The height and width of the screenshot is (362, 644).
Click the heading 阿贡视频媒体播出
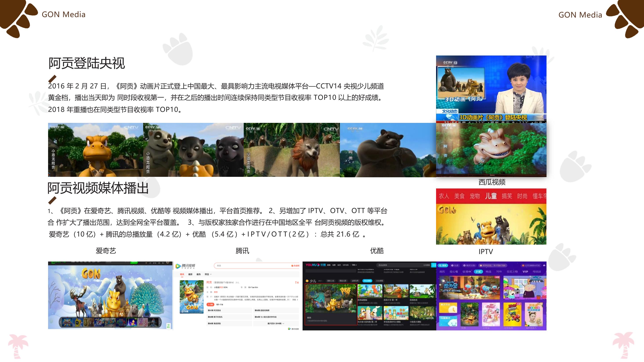tap(98, 188)
